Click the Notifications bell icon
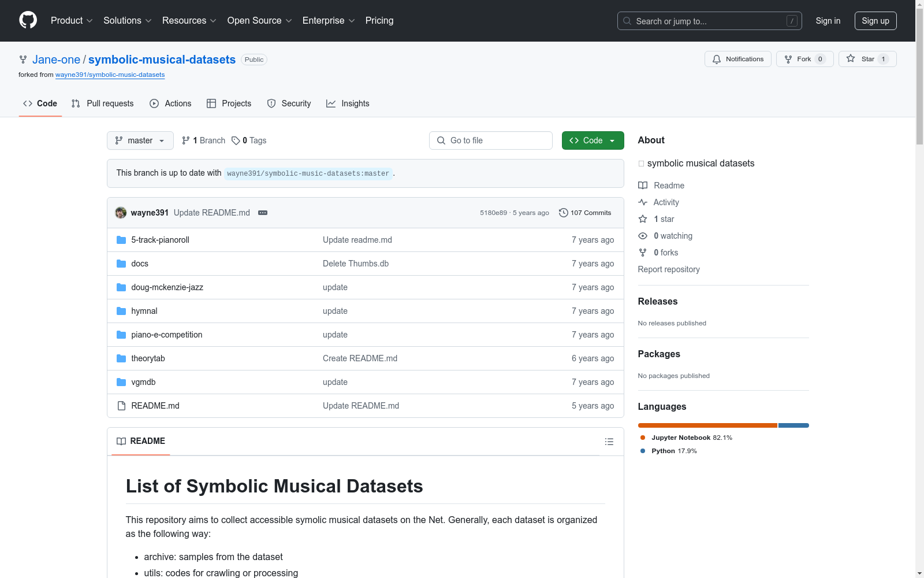This screenshot has width=924, height=578. (x=717, y=59)
